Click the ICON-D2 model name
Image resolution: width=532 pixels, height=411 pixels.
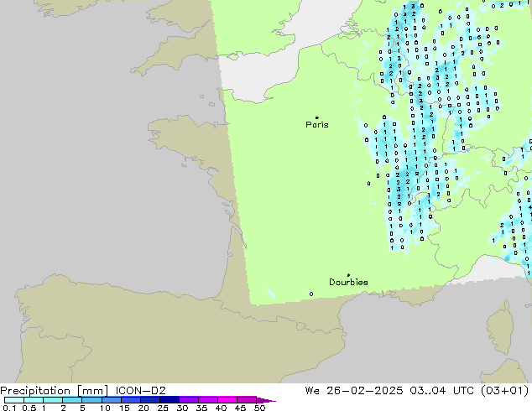click(140, 391)
